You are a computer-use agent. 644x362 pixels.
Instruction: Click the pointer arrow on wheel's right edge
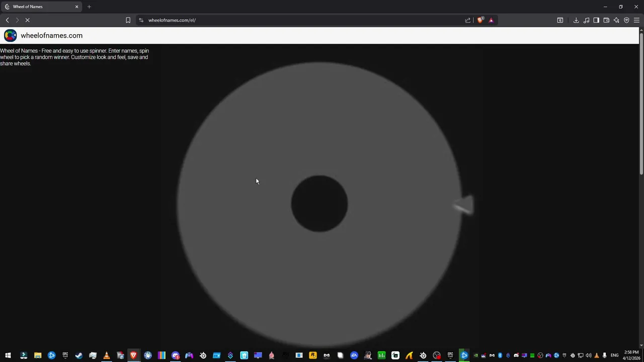coord(463,205)
